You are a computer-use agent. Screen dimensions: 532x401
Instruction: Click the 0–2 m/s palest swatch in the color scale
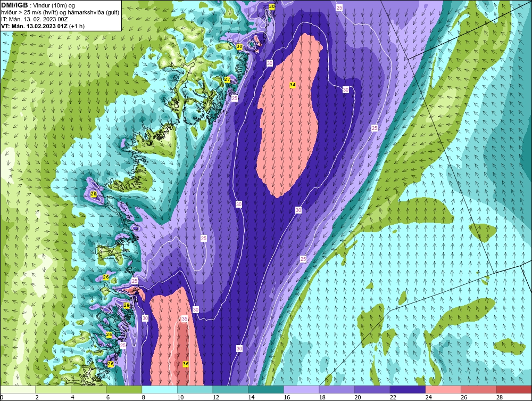pos(18,389)
